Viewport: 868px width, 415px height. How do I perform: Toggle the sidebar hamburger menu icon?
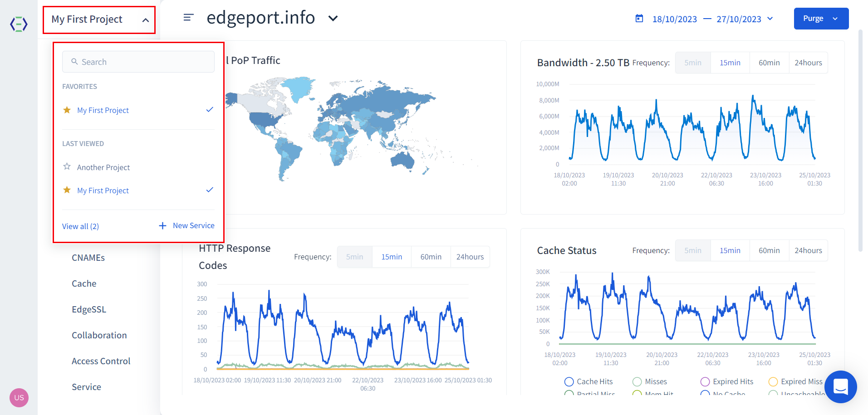click(188, 18)
